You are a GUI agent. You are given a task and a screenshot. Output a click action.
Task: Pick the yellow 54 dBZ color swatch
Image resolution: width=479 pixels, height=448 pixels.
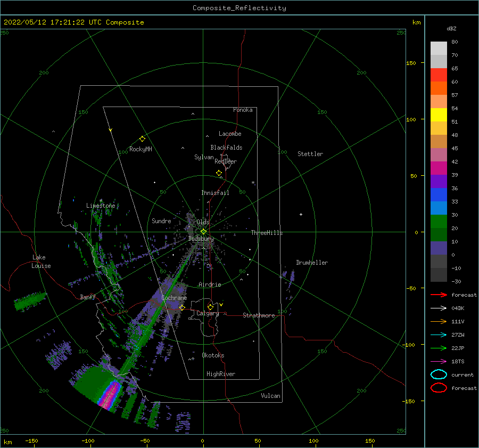(439, 115)
